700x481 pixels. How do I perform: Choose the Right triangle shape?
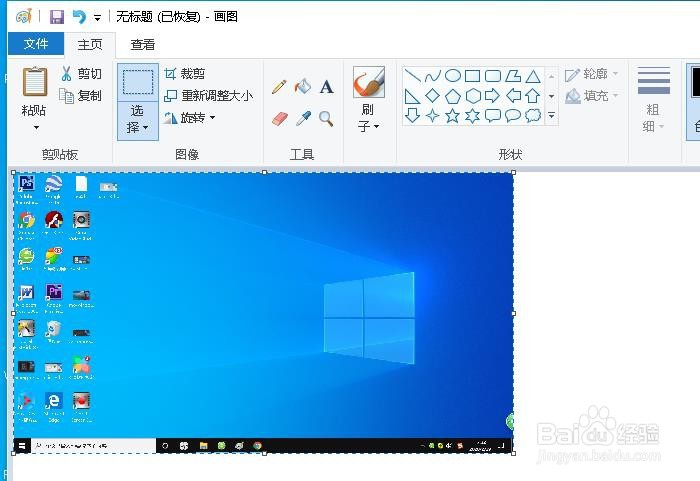pos(412,96)
